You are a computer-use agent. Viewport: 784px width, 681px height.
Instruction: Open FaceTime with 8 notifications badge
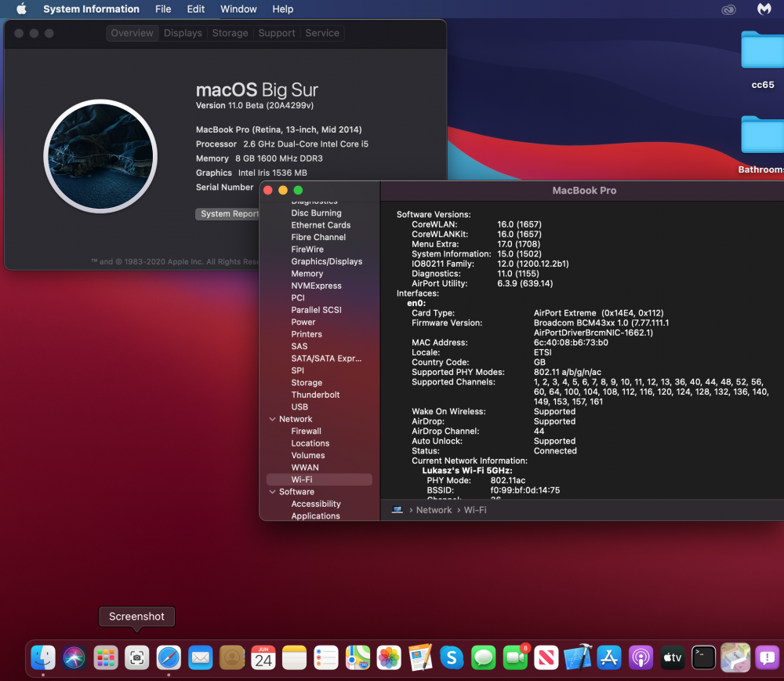(x=515, y=657)
